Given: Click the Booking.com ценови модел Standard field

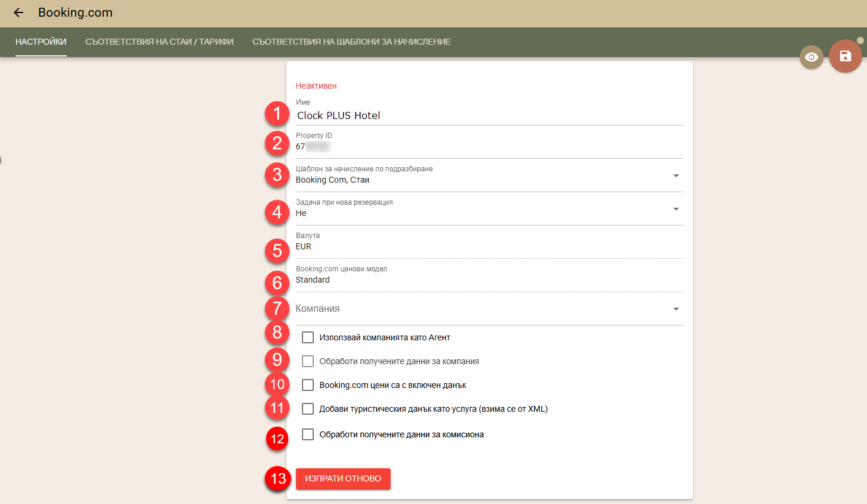Looking at the screenshot, I should 489,280.
